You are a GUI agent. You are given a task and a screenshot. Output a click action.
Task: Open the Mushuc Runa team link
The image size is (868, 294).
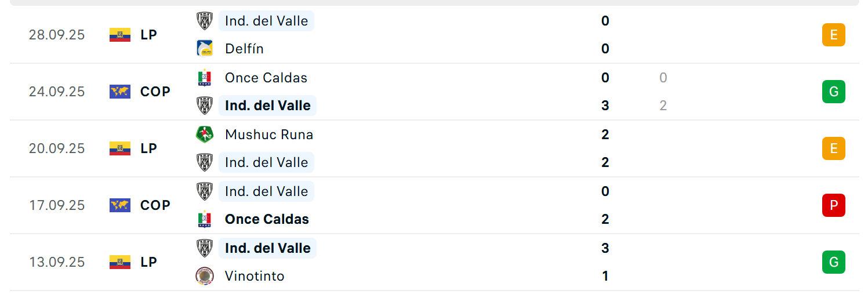[x=269, y=135]
